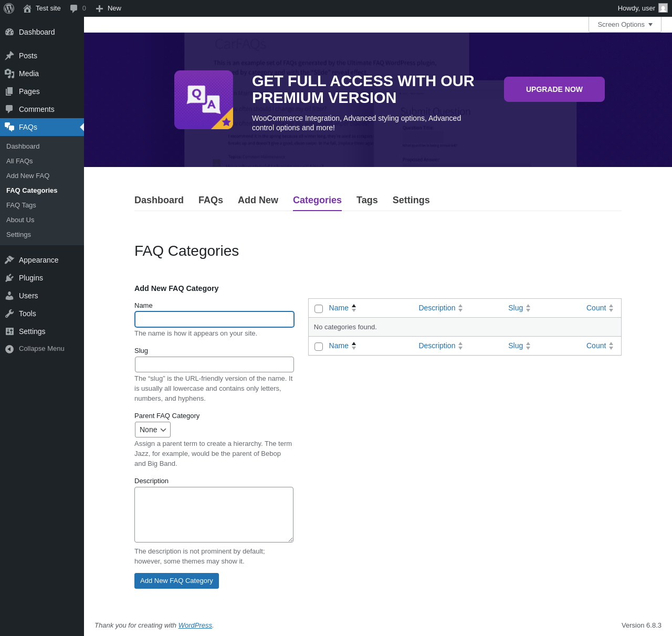Sort categories by Count column header

596,308
